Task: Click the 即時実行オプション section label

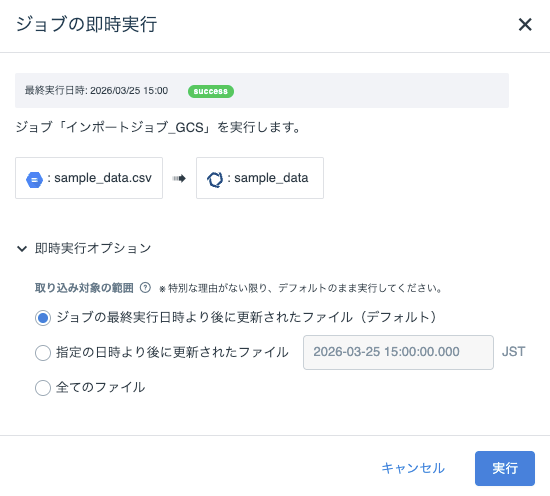Action: tap(93, 248)
